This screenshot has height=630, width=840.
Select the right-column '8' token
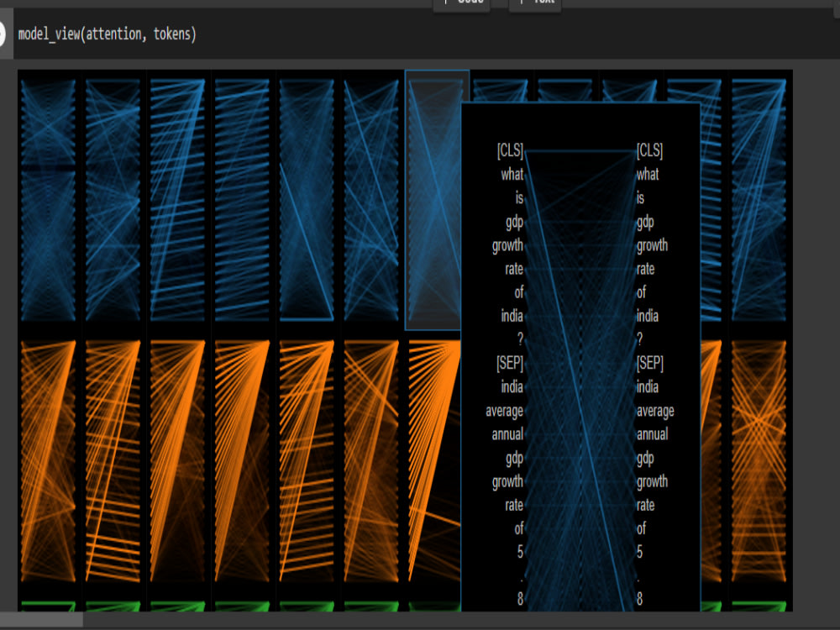pyautogui.click(x=639, y=600)
